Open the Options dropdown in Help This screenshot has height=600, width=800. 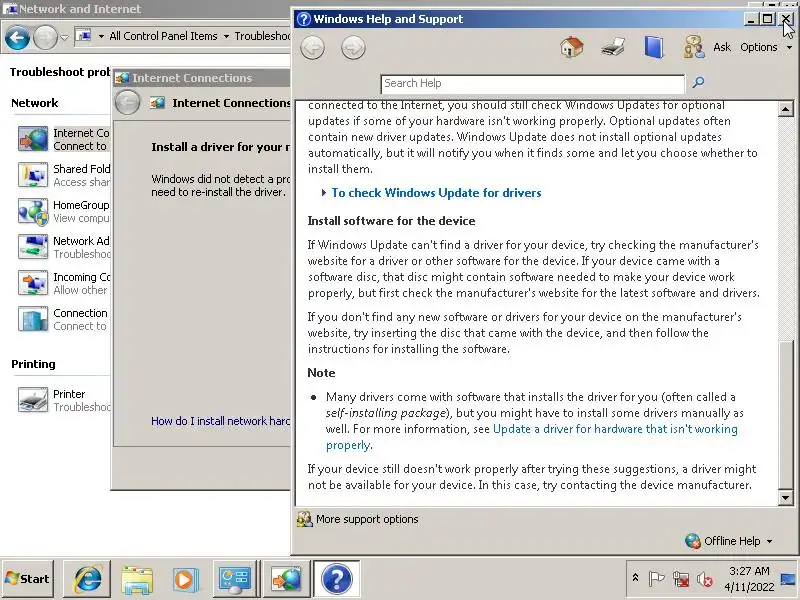(790, 48)
